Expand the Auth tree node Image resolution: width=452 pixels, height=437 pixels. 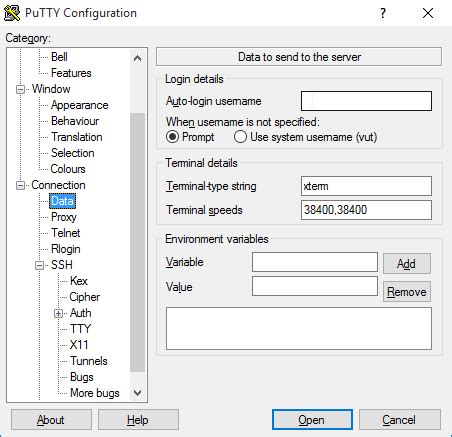click(x=59, y=313)
